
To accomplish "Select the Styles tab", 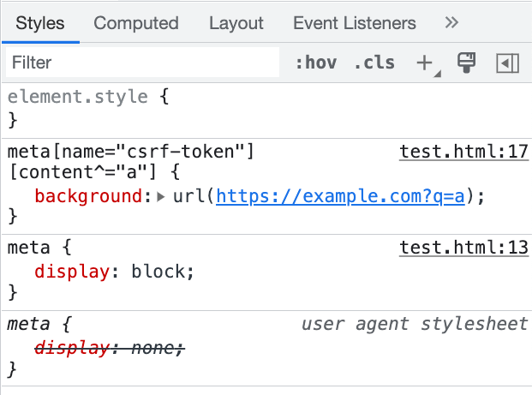I will (x=40, y=23).
